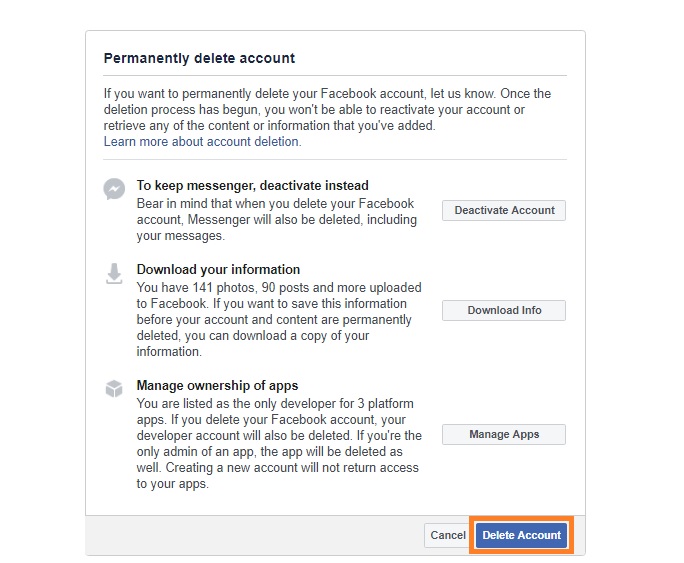684x563 pixels.
Task: Click the 'Permanently delete account' dialog title
Action: (199, 59)
